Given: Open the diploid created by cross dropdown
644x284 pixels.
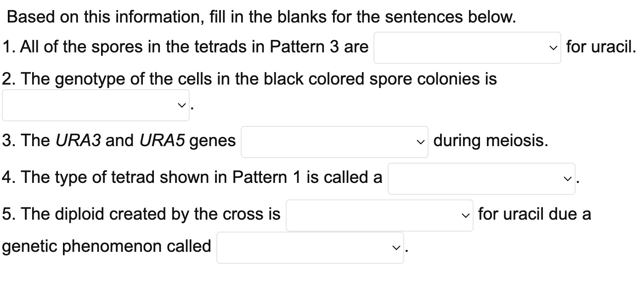Looking at the screenshot, I should [x=379, y=215].
